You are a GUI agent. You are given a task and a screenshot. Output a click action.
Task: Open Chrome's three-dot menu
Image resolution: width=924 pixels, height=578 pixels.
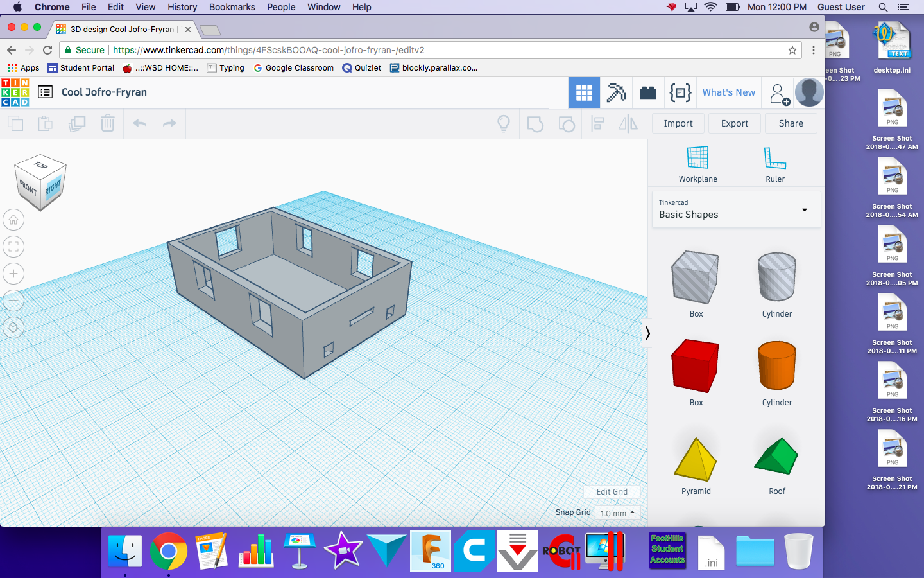814,50
